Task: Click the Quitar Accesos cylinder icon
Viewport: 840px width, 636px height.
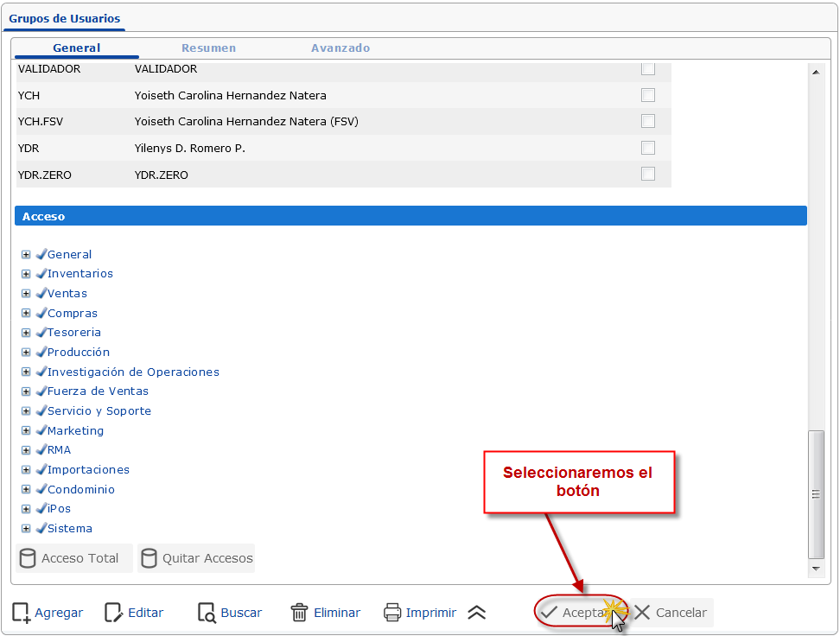Action: click(x=149, y=558)
